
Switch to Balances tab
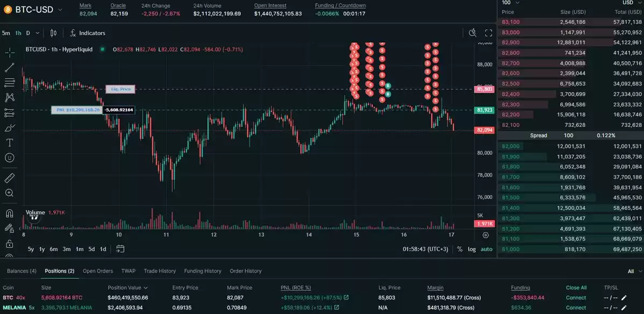pyautogui.click(x=22, y=271)
